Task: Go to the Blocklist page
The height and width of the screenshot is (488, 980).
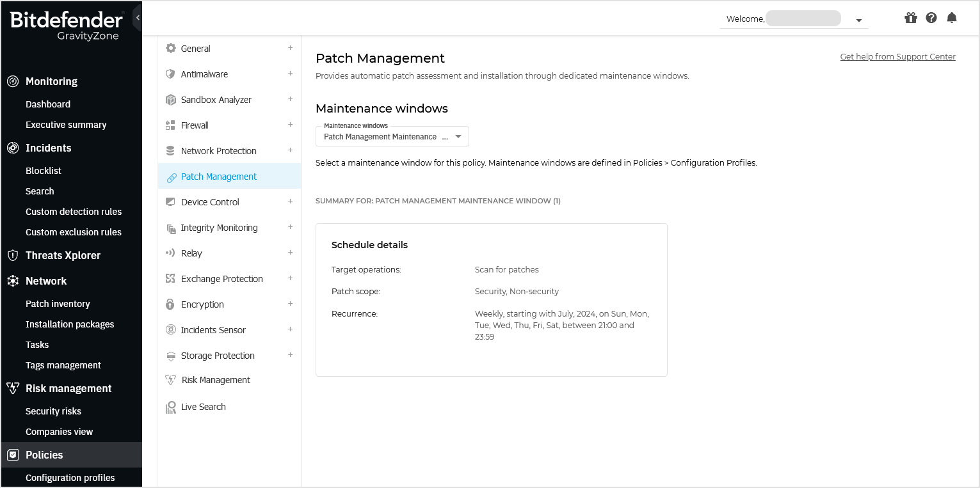Action: click(x=44, y=171)
